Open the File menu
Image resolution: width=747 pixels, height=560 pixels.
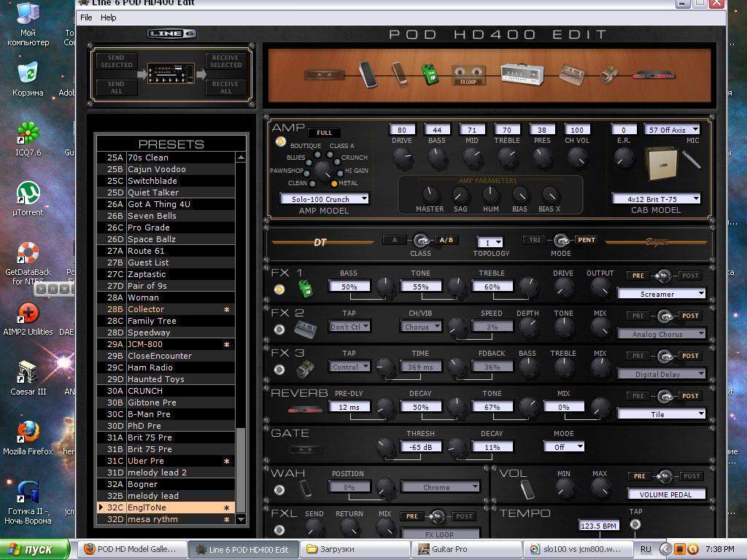point(86,17)
